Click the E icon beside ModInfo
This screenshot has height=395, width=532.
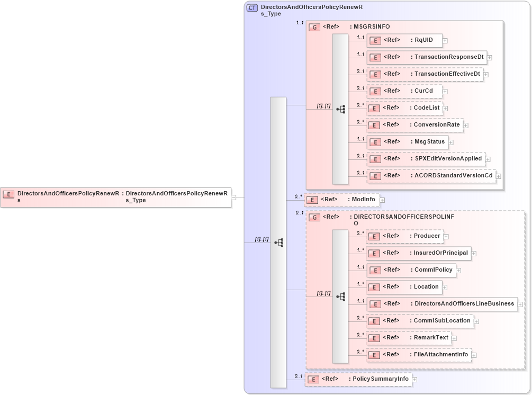click(311, 200)
